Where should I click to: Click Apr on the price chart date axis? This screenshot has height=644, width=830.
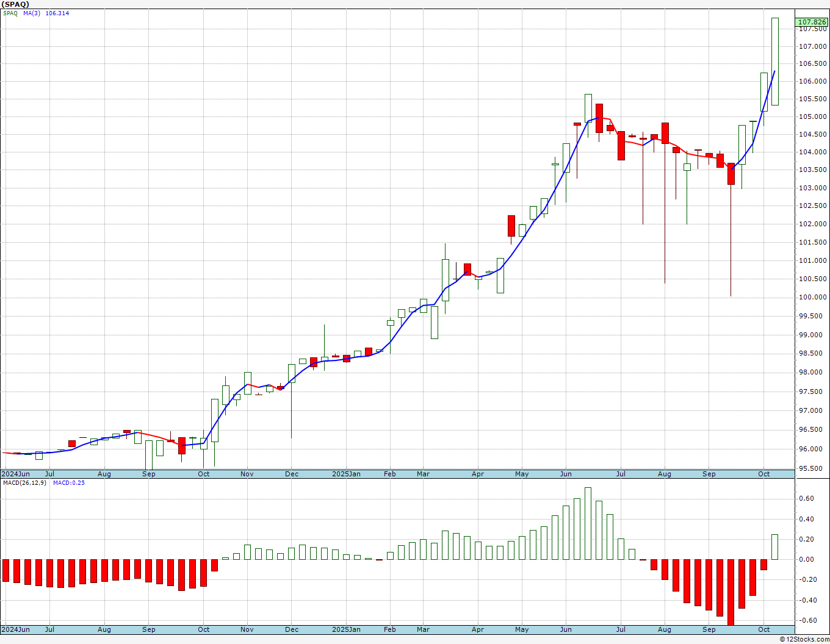(x=478, y=474)
